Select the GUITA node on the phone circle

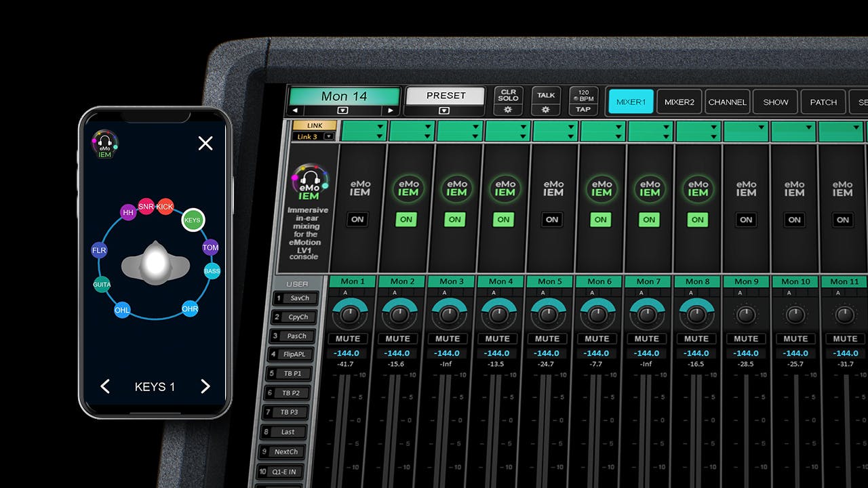coord(102,285)
